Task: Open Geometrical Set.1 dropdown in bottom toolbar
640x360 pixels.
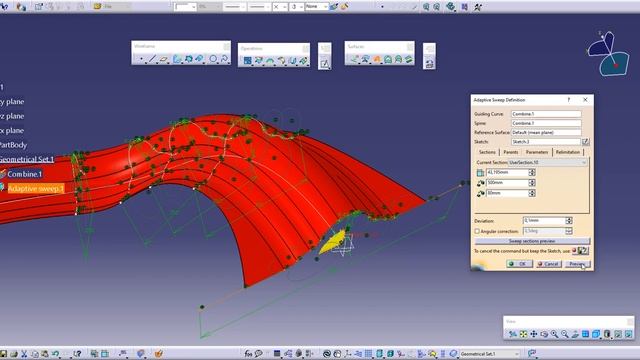Action: coord(490,354)
